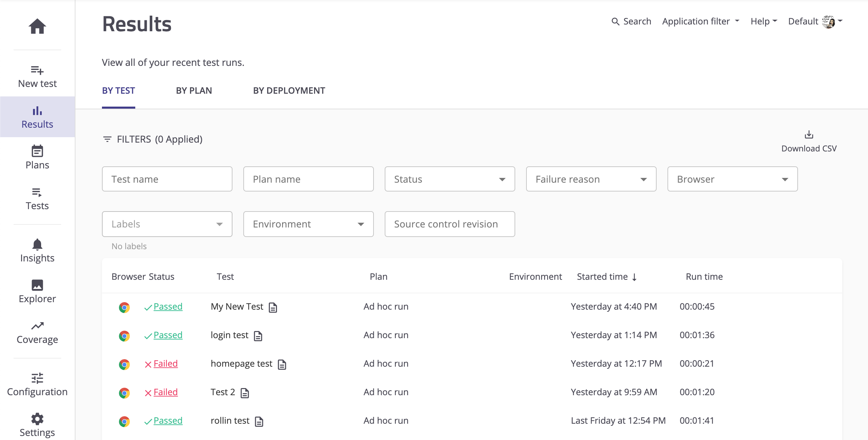Viewport: 868px width, 440px height.
Task: Open the Application filter menu
Action: [x=701, y=21]
